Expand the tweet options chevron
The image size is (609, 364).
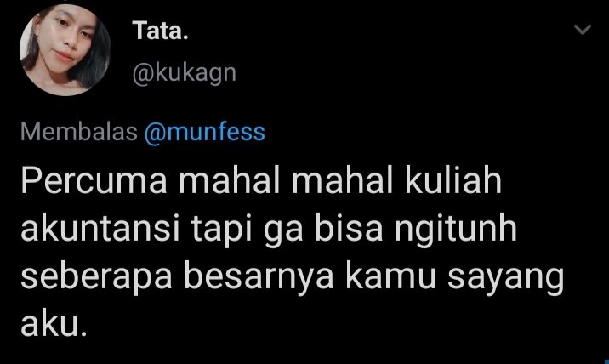pyautogui.click(x=582, y=30)
